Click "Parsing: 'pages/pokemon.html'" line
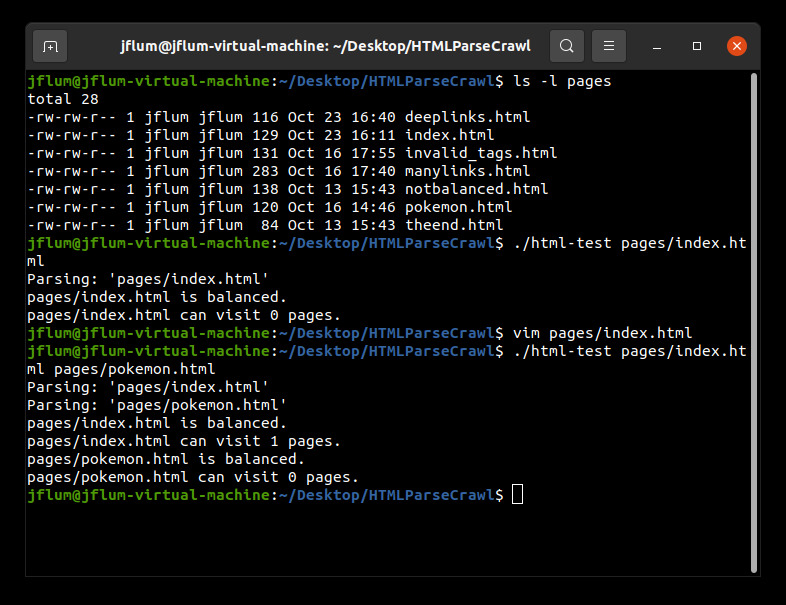Screen dimensions: 786x605 157,405
